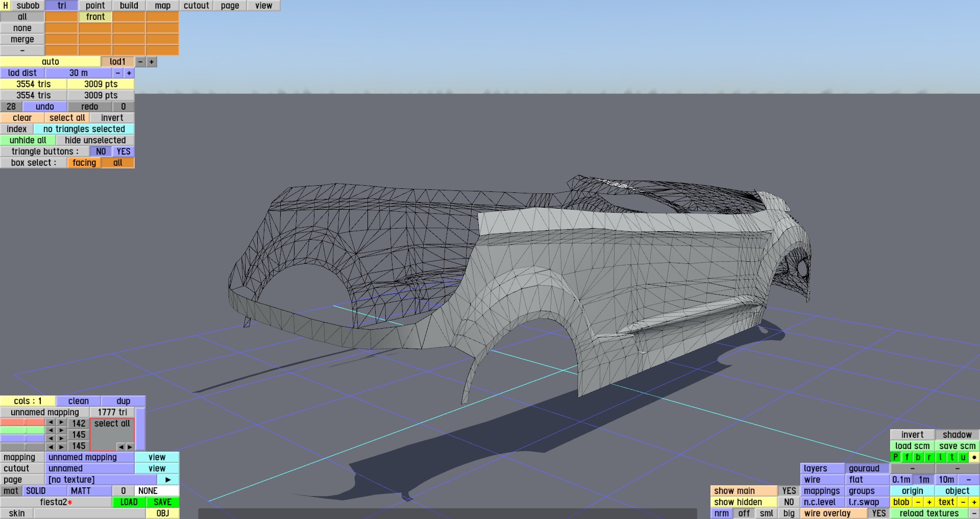Click the load scm button

coord(913,446)
